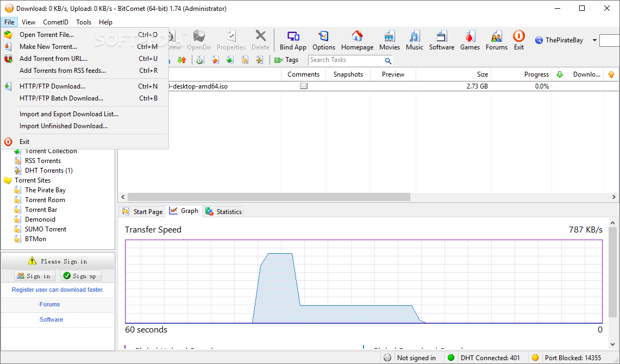Select HTTP/FTP Batch Download menu entry
This screenshot has height=364, width=620.
pos(85,98)
